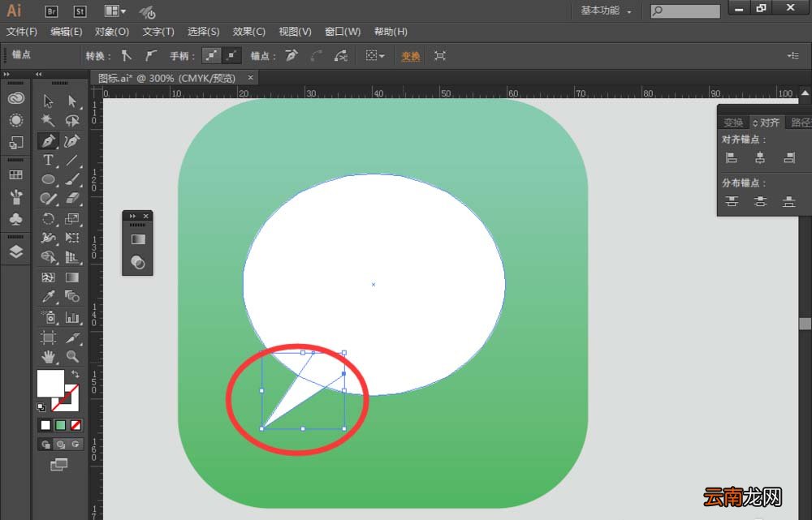This screenshot has width=812, height=520.
Task: Select the Curvature tool
Action: click(72, 140)
